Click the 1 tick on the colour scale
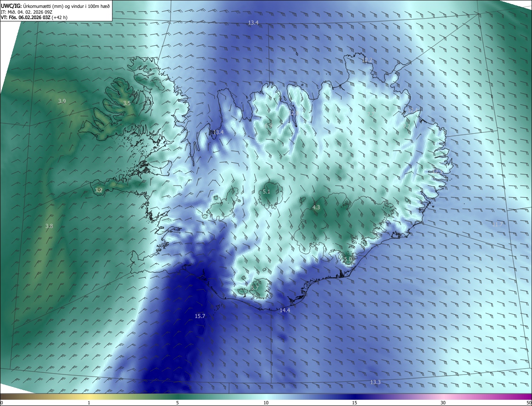The height and width of the screenshot is (406, 532). [x=89, y=403]
